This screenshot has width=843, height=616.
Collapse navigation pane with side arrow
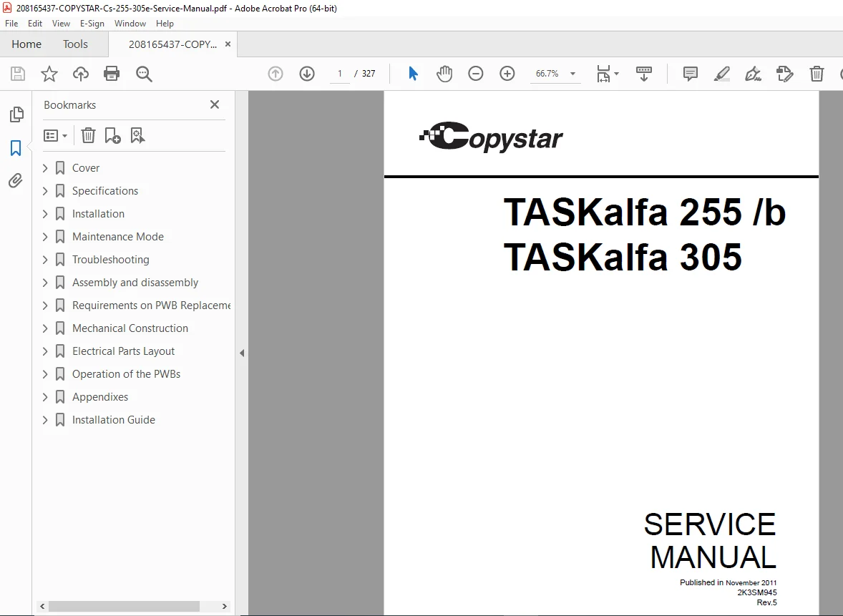click(242, 353)
